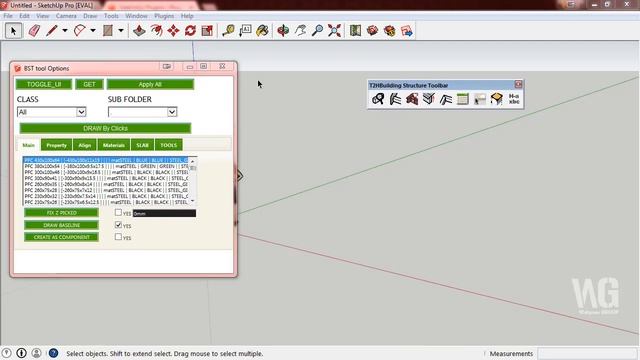This screenshot has width=640, height=360.
Task: Choose the Paint Bucket tool
Action: (x=262, y=31)
